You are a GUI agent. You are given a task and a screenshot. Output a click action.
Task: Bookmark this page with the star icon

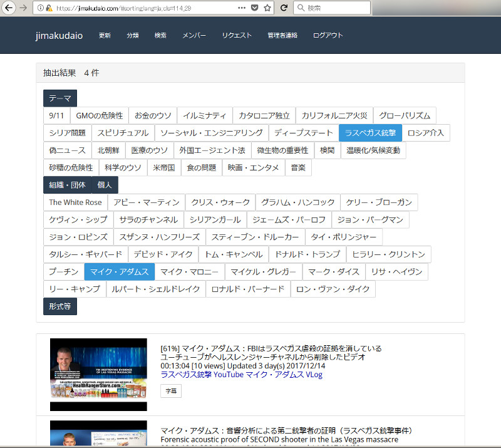click(x=267, y=8)
